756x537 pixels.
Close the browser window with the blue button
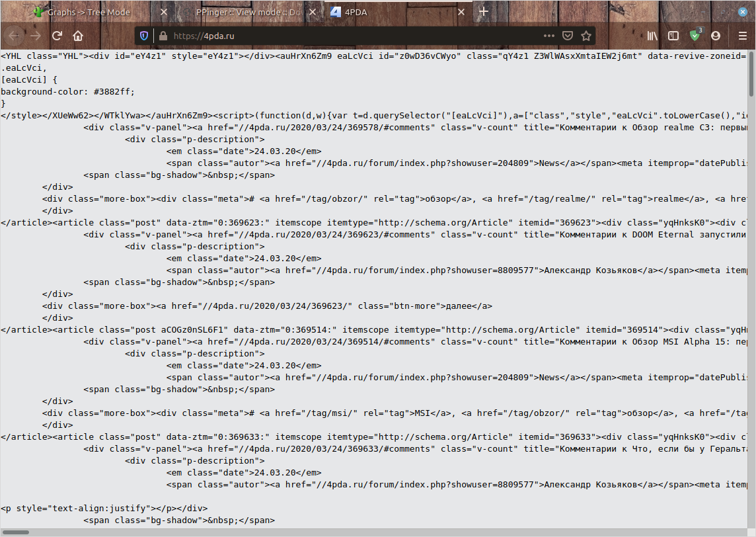pos(743,12)
